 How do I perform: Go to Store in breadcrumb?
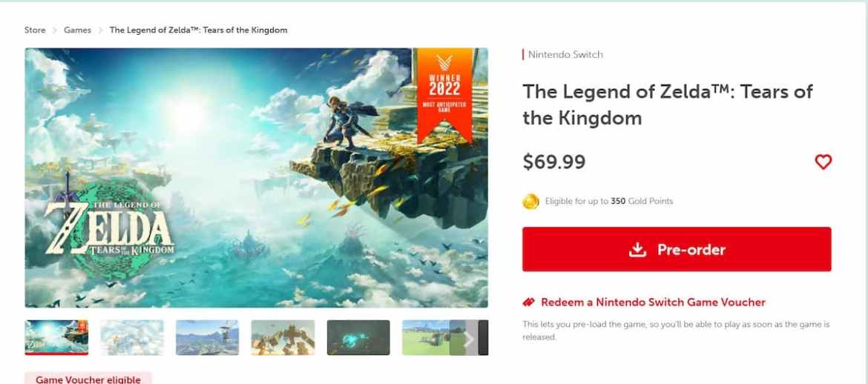35,30
